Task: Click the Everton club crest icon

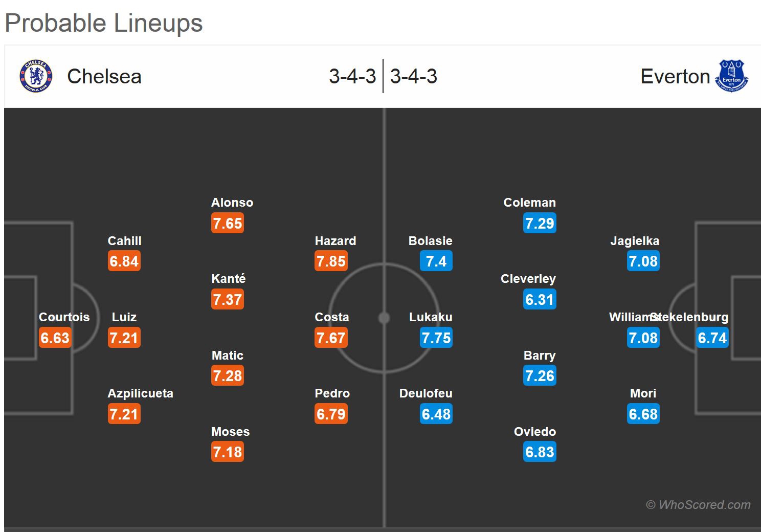Action: click(x=732, y=76)
